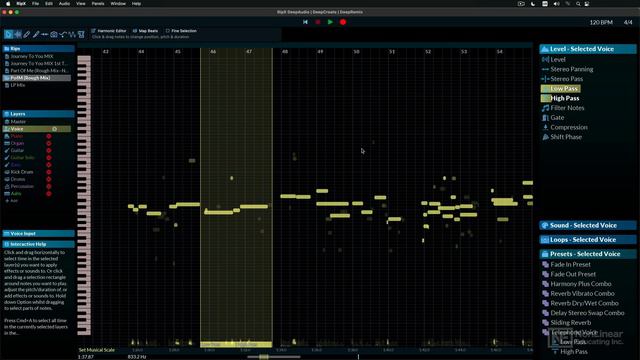This screenshot has width=640, height=360.
Task: Select the Gate effect
Action: pyautogui.click(x=553, y=118)
